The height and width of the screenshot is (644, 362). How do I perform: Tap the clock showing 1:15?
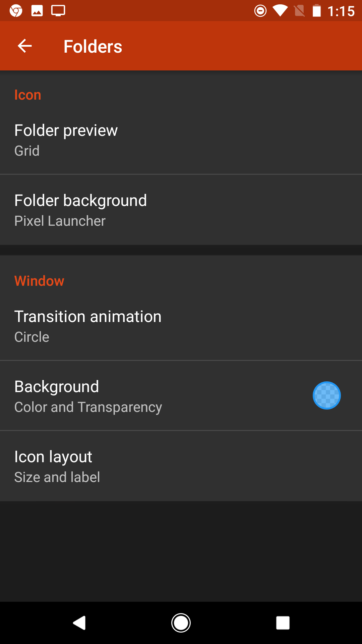tap(341, 11)
